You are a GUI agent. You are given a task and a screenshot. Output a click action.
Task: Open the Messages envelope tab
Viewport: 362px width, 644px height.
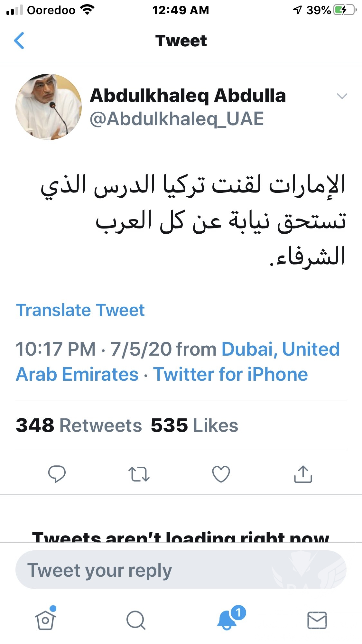click(x=317, y=620)
